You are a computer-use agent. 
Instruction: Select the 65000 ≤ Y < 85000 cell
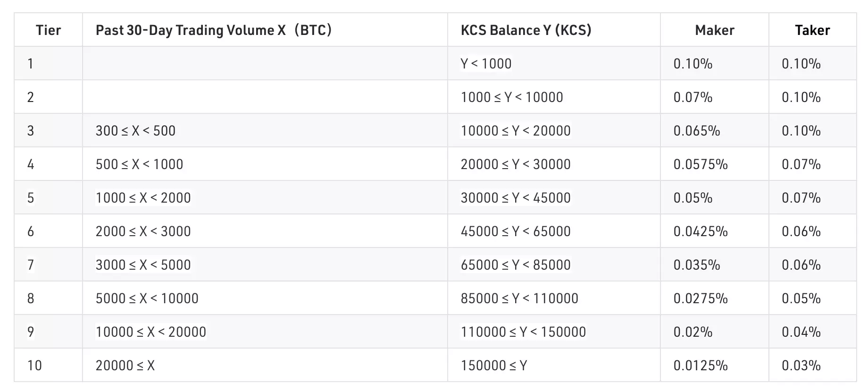(516, 265)
